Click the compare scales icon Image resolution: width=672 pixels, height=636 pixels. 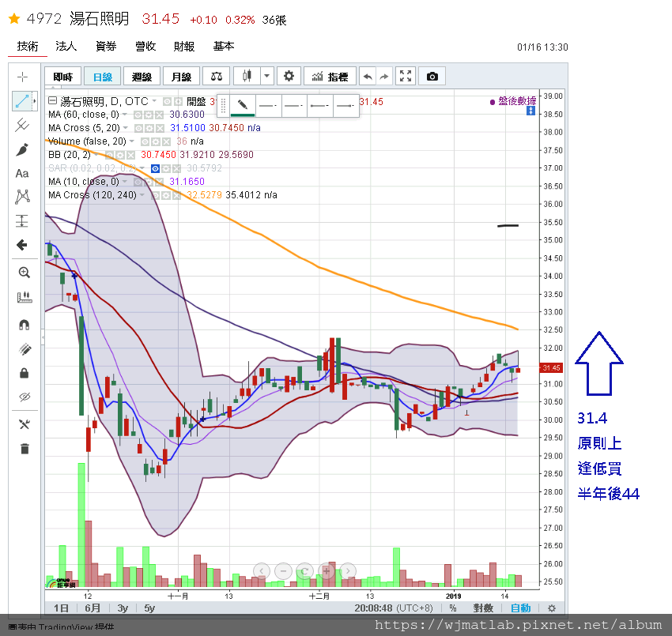pos(217,77)
